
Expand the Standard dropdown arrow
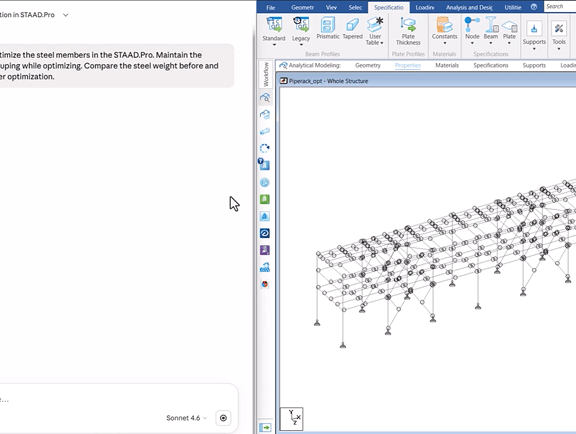click(274, 45)
